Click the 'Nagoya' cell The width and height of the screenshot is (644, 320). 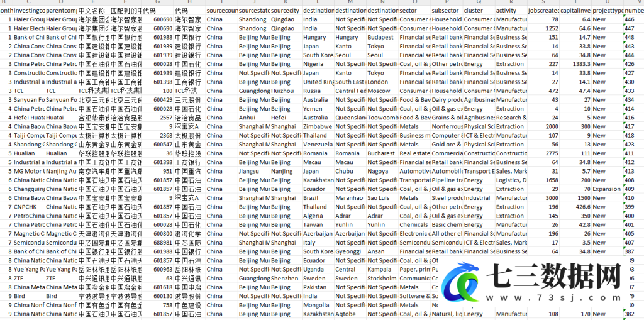(382, 171)
